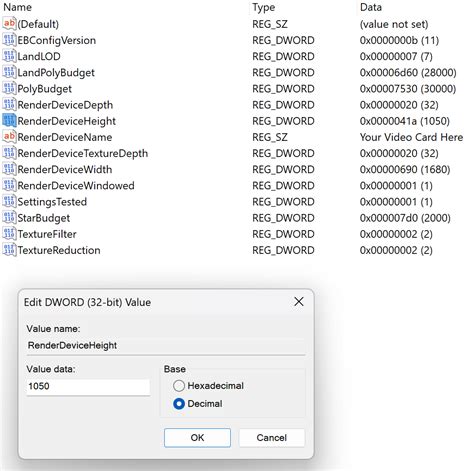
Task: Click the Value data field containing 1050
Action: point(88,386)
